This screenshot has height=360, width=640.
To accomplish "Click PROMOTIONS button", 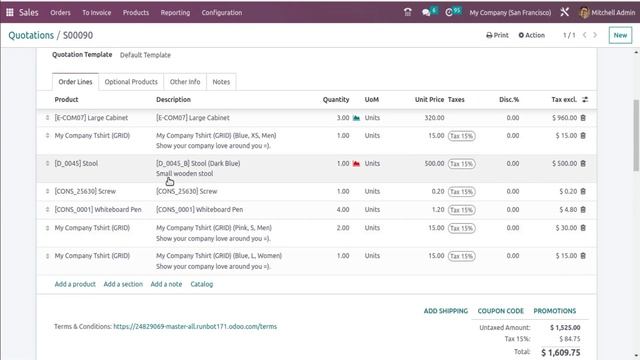I will click(555, 311).
